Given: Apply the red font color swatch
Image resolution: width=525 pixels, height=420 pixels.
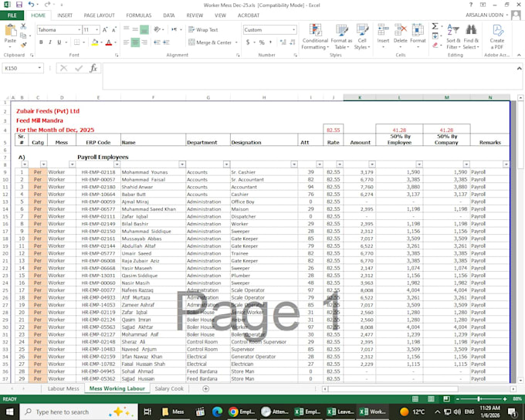Looking at the screenshot, I should (109, 42).
